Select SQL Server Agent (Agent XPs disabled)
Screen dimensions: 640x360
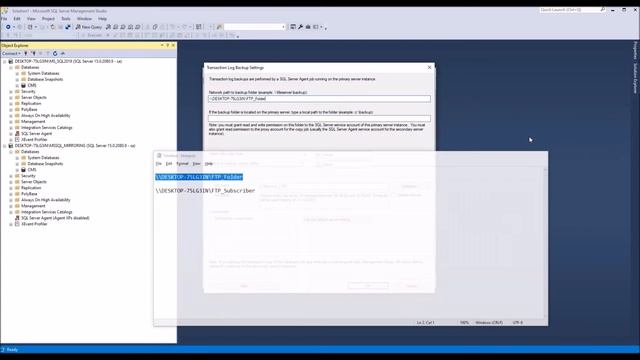(x=55, y=218)
